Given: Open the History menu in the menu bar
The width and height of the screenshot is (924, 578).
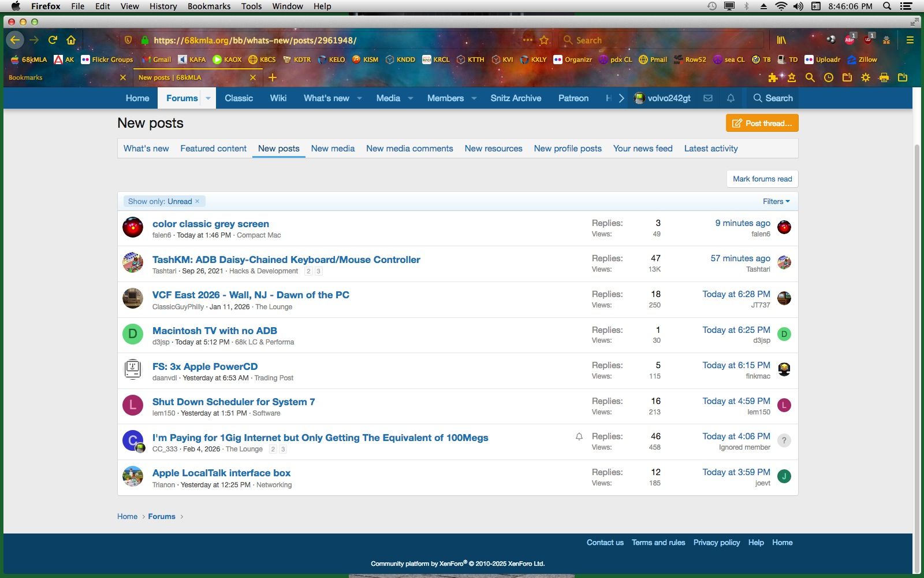Looking at the screenshot, I should click(163, 6).
